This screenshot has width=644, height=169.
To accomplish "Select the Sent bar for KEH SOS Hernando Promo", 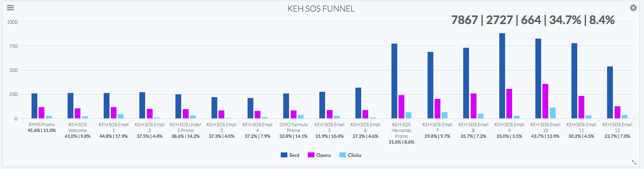I will (x=394, y=81).
